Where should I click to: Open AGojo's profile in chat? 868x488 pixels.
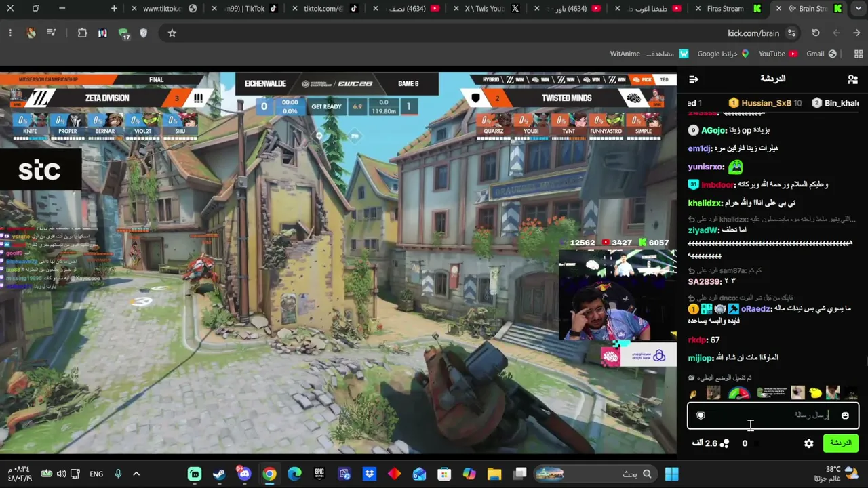click(713, 130)
